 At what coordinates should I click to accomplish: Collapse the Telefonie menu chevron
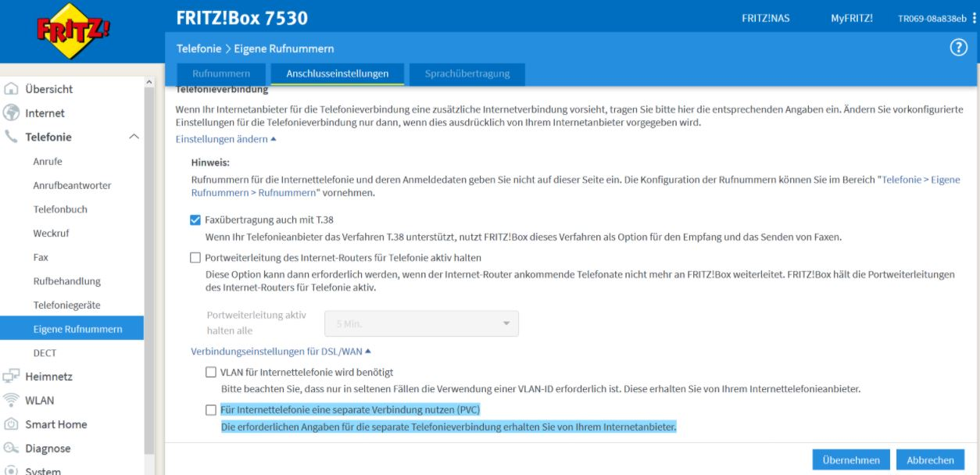pyautogui.click(x=134, y=137)
